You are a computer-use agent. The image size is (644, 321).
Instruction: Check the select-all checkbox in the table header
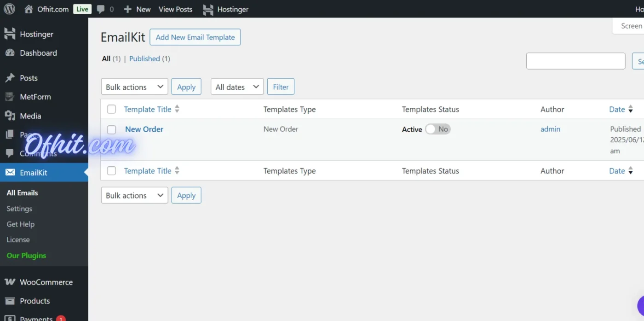[x=111, y=109]
